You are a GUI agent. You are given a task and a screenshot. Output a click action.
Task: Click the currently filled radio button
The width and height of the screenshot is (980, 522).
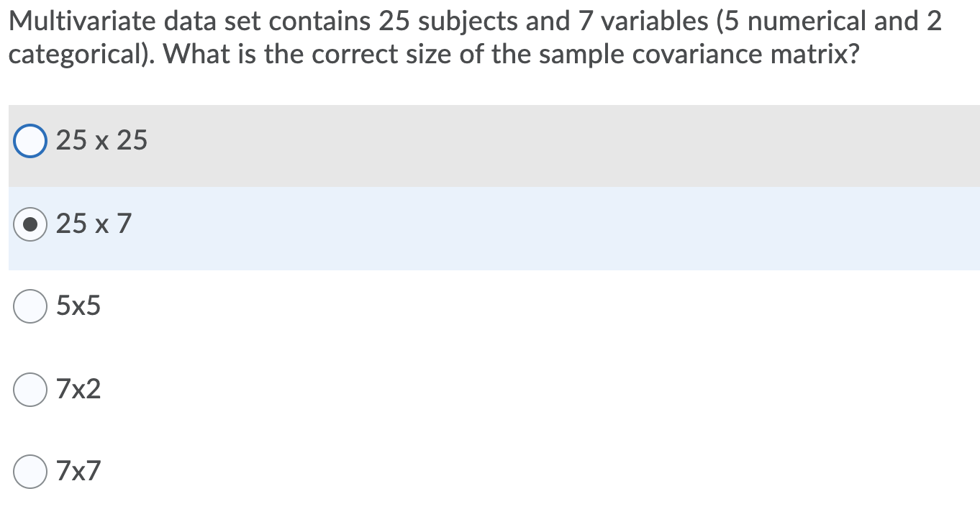click(30, 224)
